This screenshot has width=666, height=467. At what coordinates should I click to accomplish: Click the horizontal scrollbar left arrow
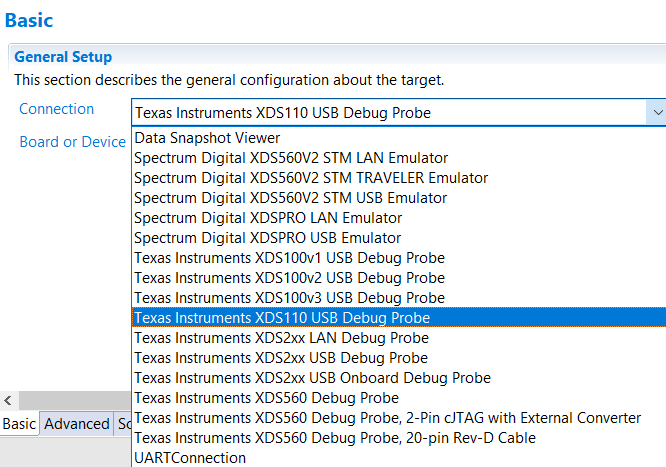click(8, 400)
